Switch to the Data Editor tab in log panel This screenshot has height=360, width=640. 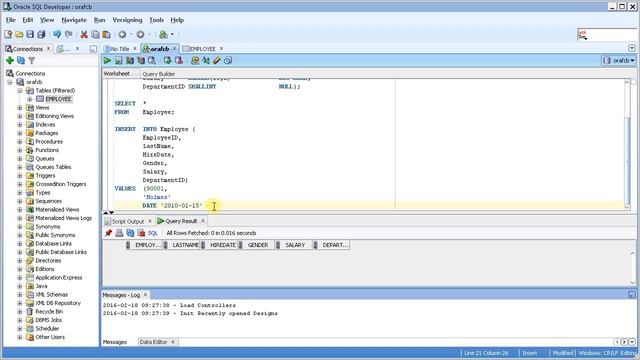153,342
